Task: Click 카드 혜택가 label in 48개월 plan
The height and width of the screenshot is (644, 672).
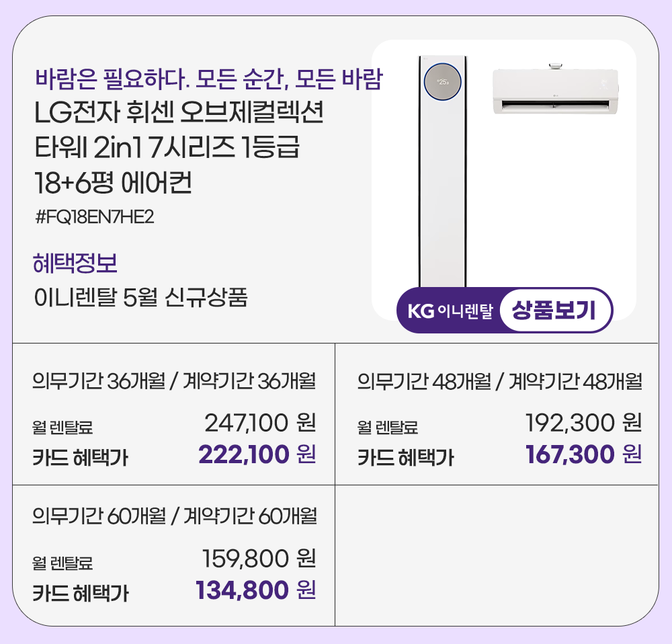Action: [x=405, y=458]
